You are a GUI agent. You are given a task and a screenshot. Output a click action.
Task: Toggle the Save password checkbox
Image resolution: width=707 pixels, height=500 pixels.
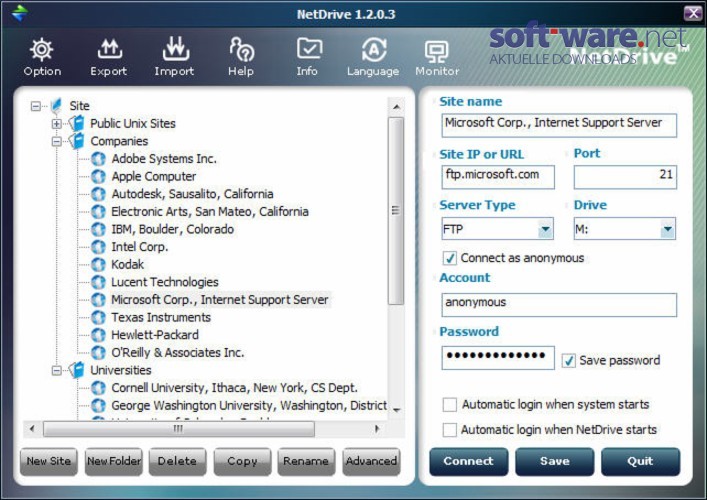point(569,360)
